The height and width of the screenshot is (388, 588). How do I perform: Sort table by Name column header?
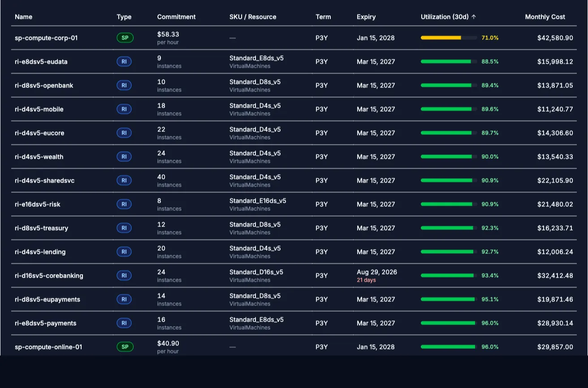pyautogui.click(x=24, y=17)
